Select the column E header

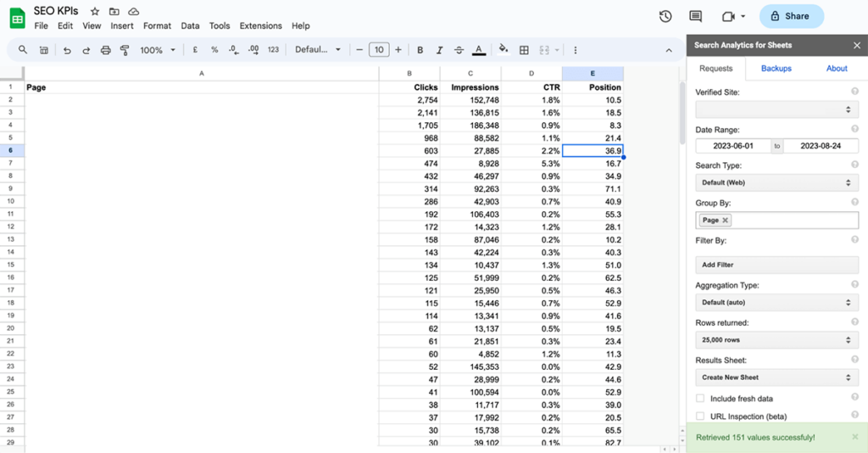click(x=593, y=73)
